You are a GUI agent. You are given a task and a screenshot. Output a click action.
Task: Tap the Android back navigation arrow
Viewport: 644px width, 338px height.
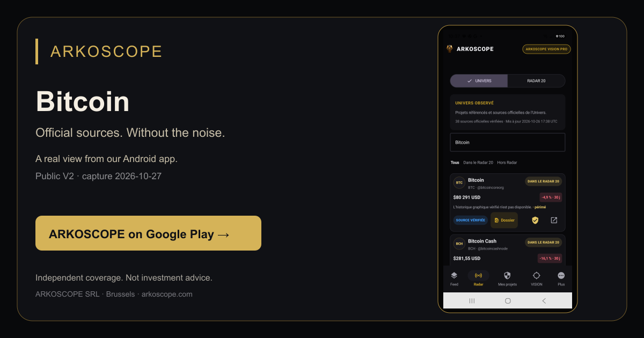click(x=544, y=301)
